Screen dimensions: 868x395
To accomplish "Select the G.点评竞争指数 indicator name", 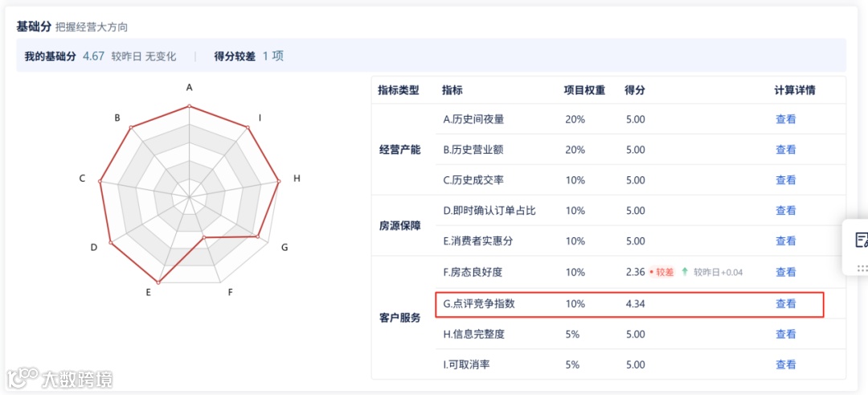I will (479, 304).
